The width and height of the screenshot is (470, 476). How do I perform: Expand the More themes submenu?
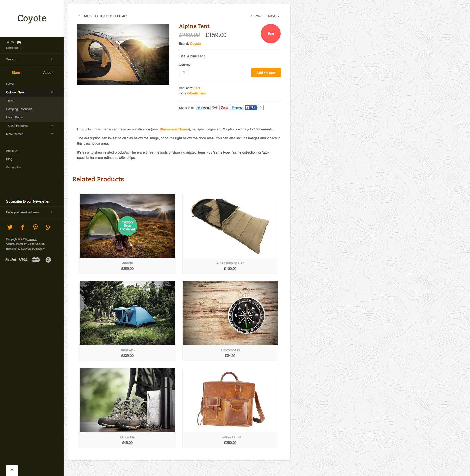[x=52, y=134]
